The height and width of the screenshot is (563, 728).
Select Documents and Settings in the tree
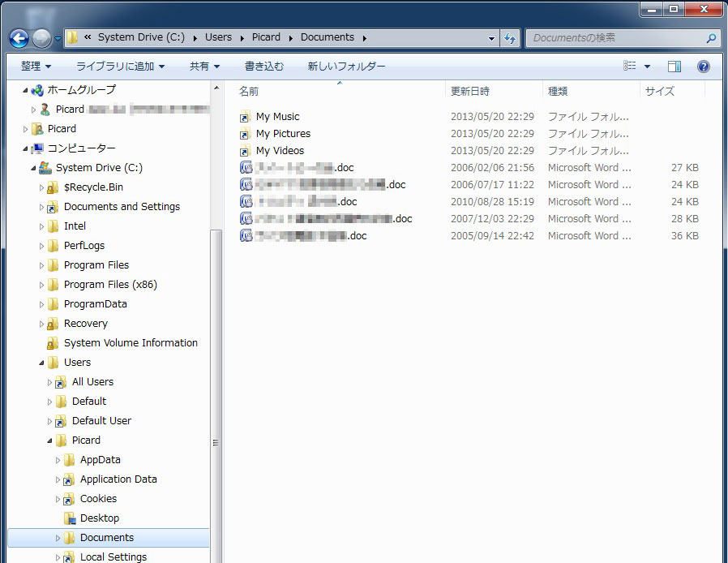click(x=122, y=207)
